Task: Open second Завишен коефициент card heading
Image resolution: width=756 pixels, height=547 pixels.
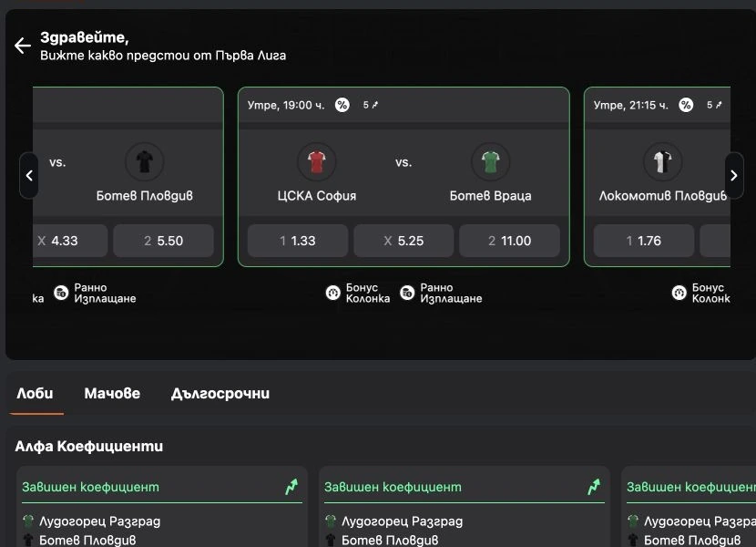Action: tap(393, 487)
